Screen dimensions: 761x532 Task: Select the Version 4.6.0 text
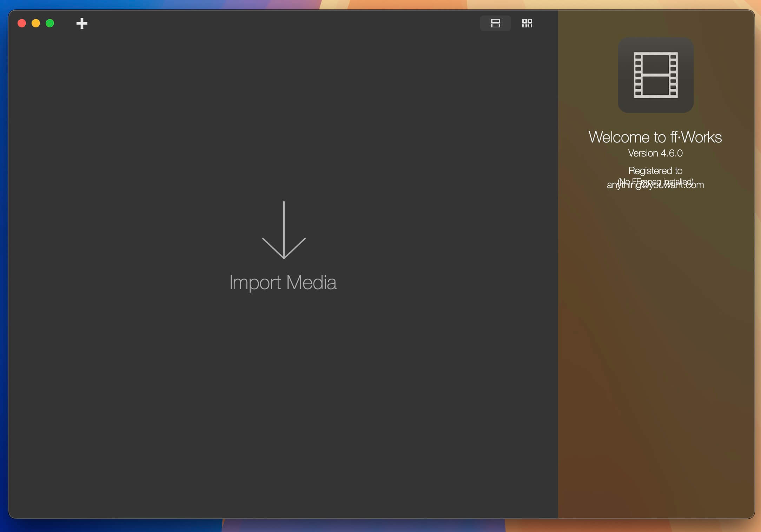[x=655, y=153]
